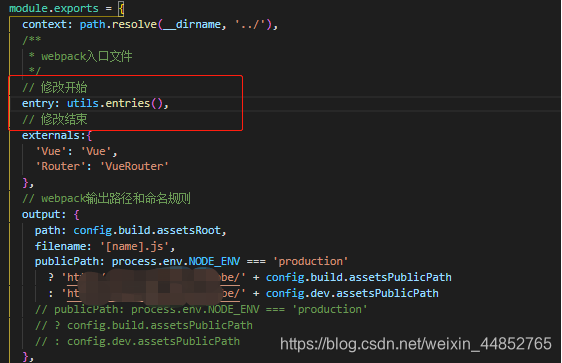Screen dimensions: 562x363
Task: Click "filename: '[name].js'," line
Action: point(105,246)
